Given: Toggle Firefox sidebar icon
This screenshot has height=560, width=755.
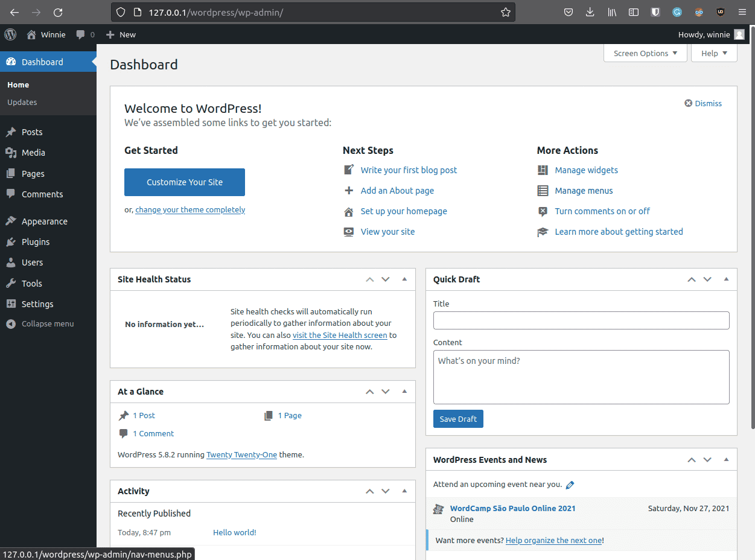Looking at the screenshot, I should (634, 12).
